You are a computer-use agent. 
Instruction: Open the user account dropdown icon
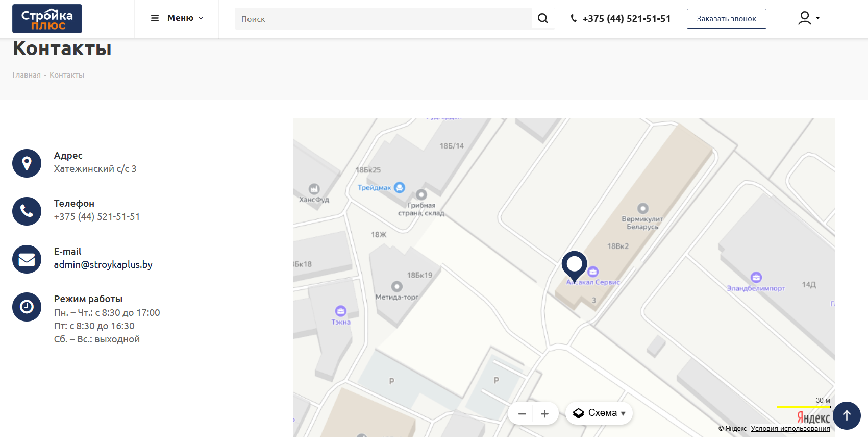pyautogui.click(x=808, y=18)
